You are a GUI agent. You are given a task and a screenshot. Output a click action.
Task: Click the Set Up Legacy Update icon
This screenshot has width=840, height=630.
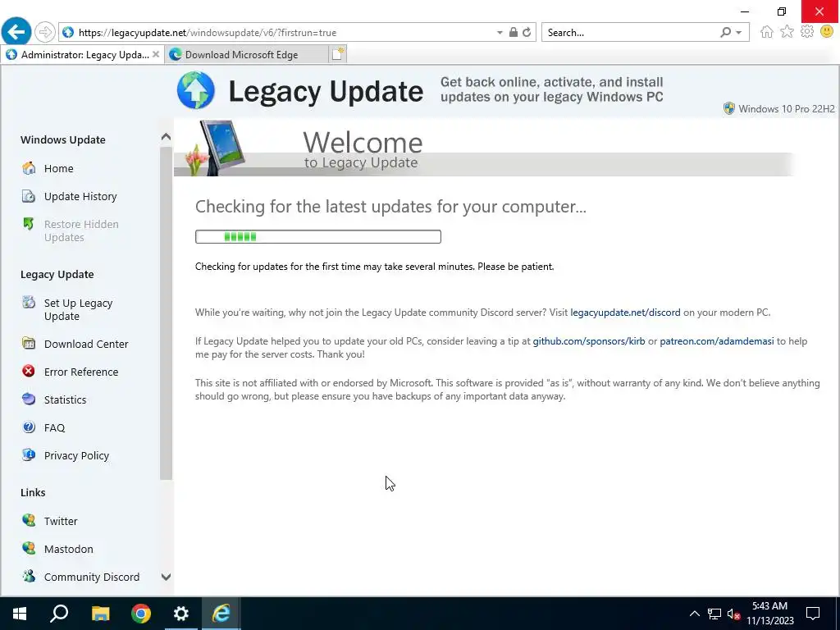(29, 303)
